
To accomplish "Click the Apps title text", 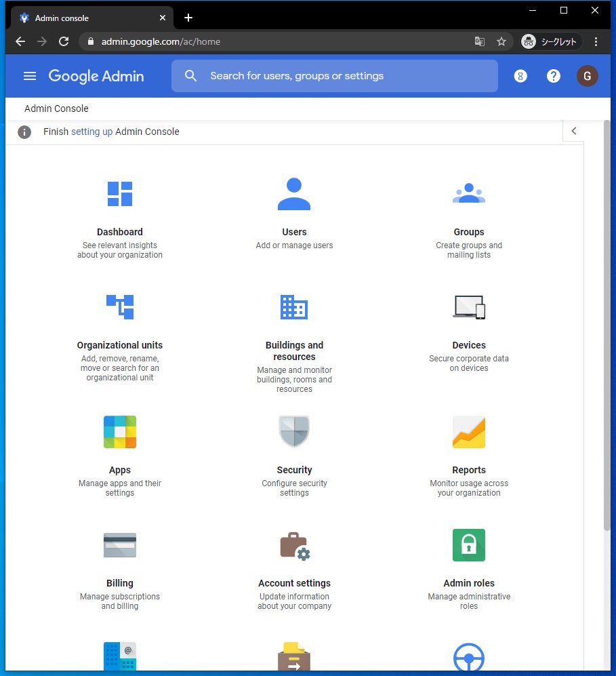I will [x=120, y=471].
